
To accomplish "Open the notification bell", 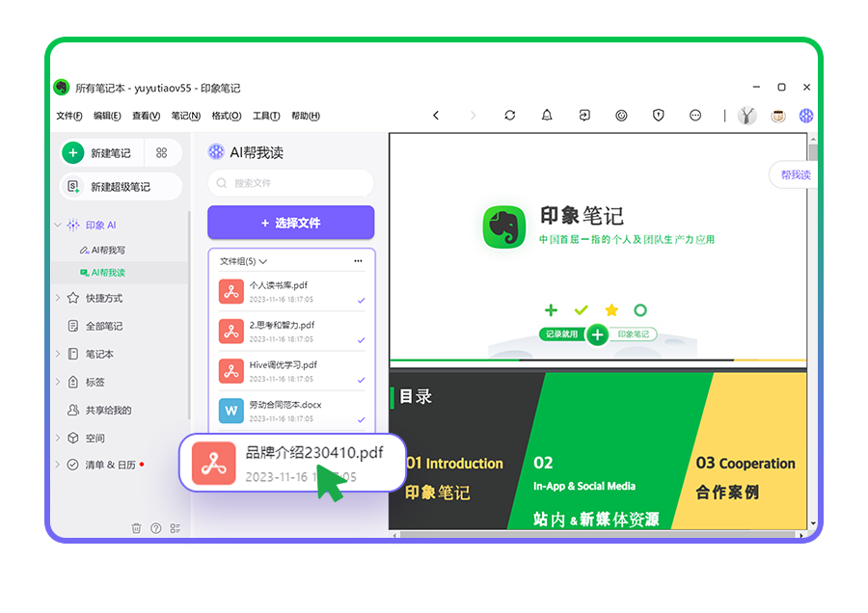I will tap(547, 115).
